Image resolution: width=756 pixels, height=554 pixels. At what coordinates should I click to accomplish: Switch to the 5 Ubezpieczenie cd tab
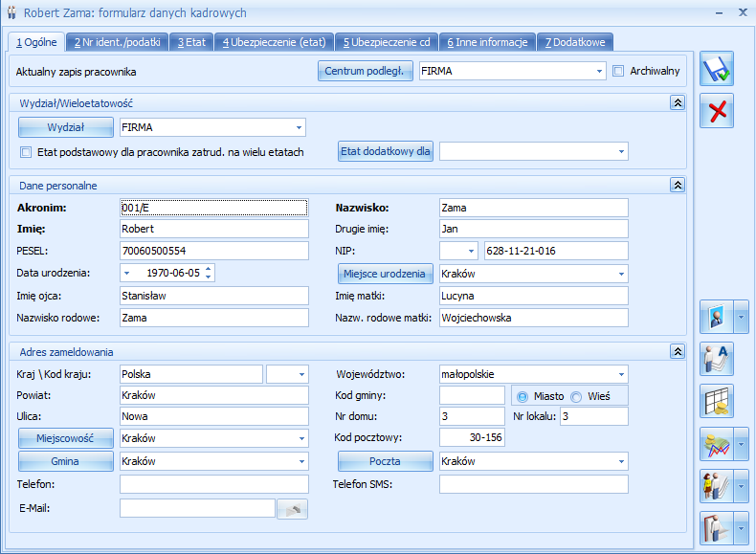click(x=387, y=42)
